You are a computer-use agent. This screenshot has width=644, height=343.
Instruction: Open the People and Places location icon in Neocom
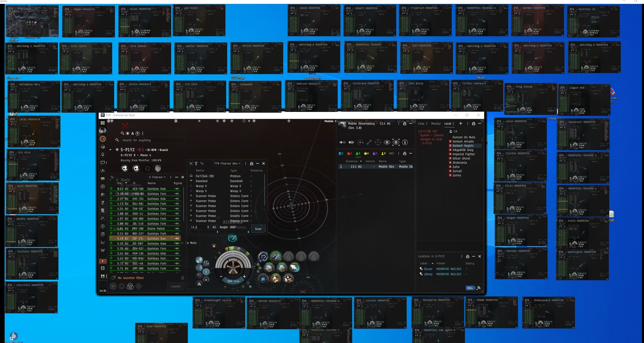pyautogui.click(x=103, y=154)
